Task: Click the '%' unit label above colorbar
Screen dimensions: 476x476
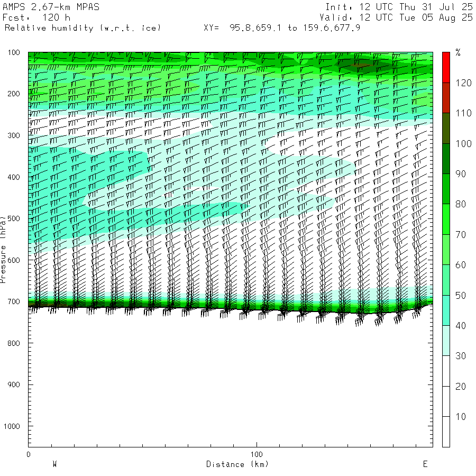Action: 458,52
